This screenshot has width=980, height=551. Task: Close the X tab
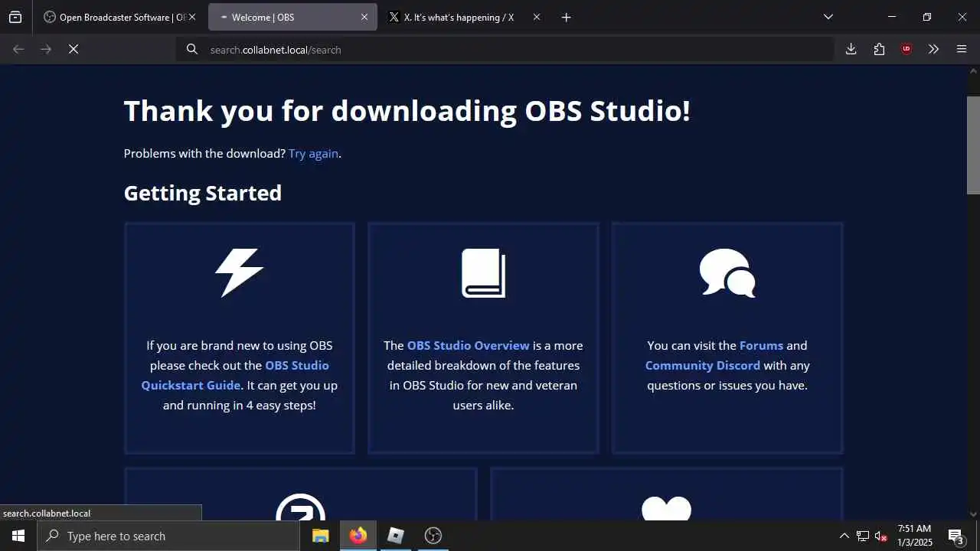point(536,17)
